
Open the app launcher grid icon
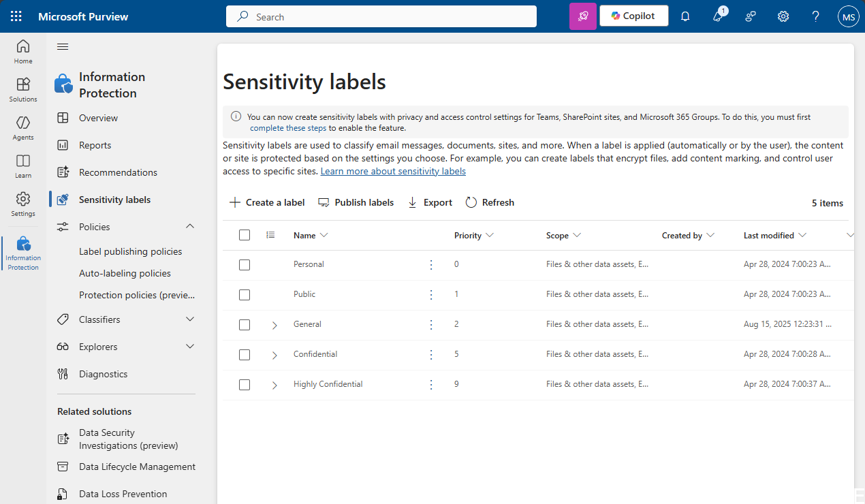15,16
